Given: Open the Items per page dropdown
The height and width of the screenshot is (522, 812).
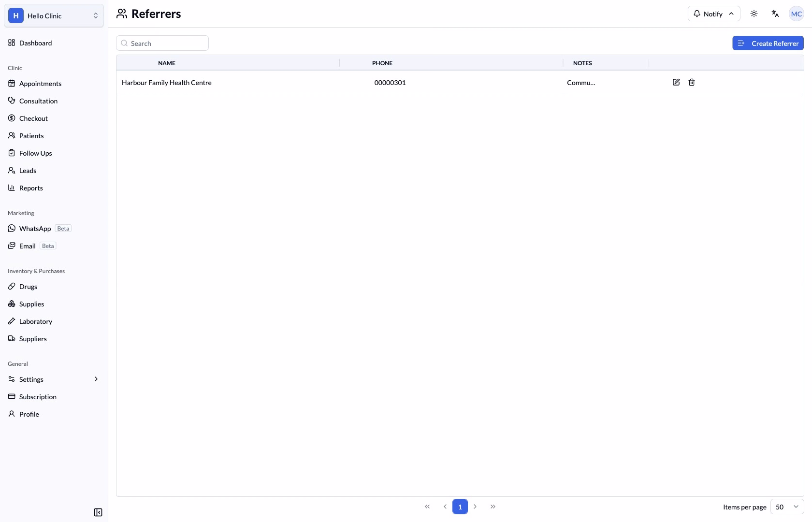Looking at the screenshot, I should click(787, 507).
